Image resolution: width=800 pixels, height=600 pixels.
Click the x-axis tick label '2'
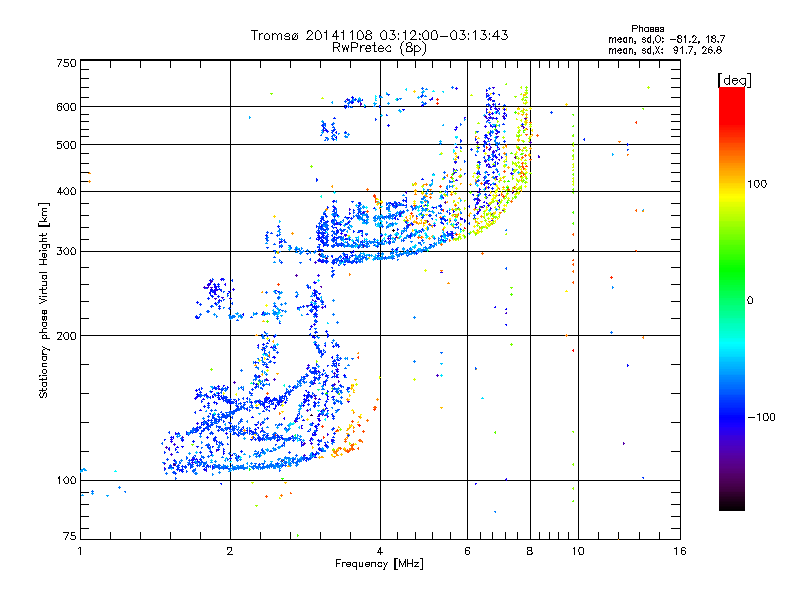point(230,551)
